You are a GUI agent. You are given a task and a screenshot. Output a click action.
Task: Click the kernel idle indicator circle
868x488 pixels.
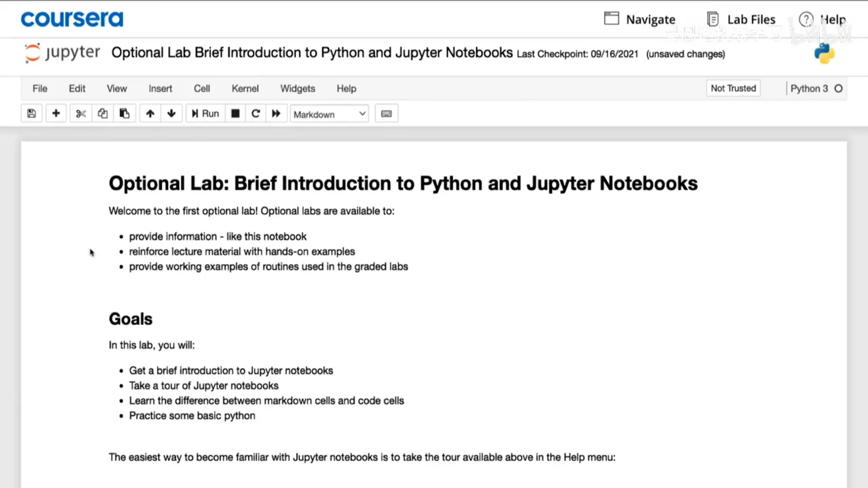tap(839, 89)
